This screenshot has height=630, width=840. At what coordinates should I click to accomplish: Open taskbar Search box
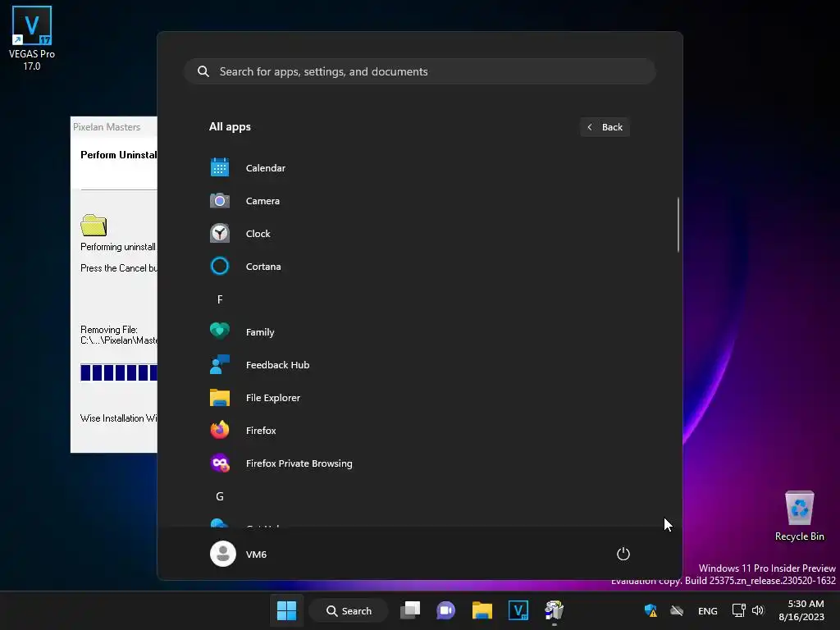(x=349, y=610)
